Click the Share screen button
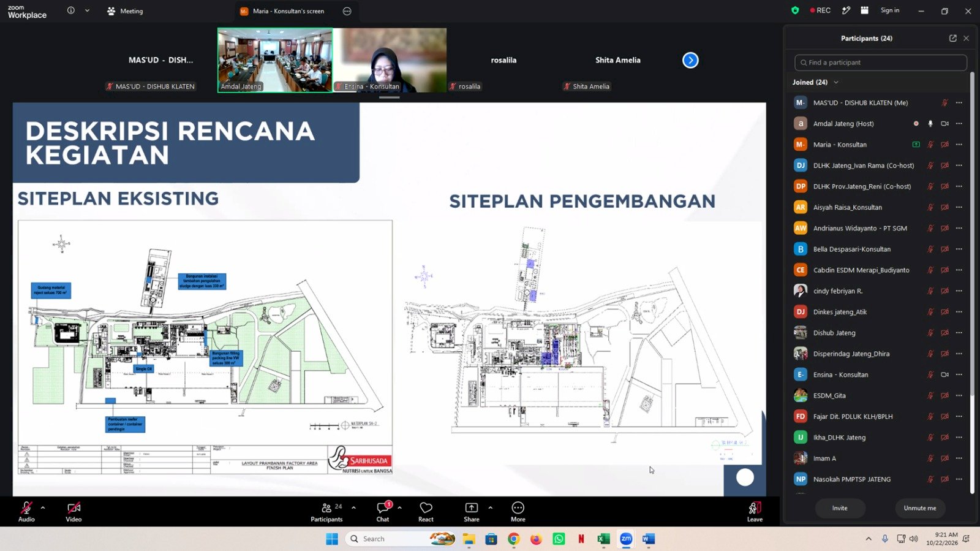 point(472,511)
